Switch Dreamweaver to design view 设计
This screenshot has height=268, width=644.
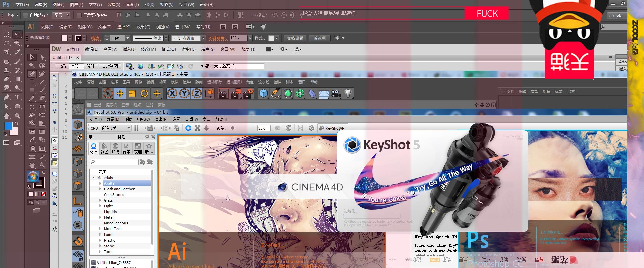tap(91, 66)
